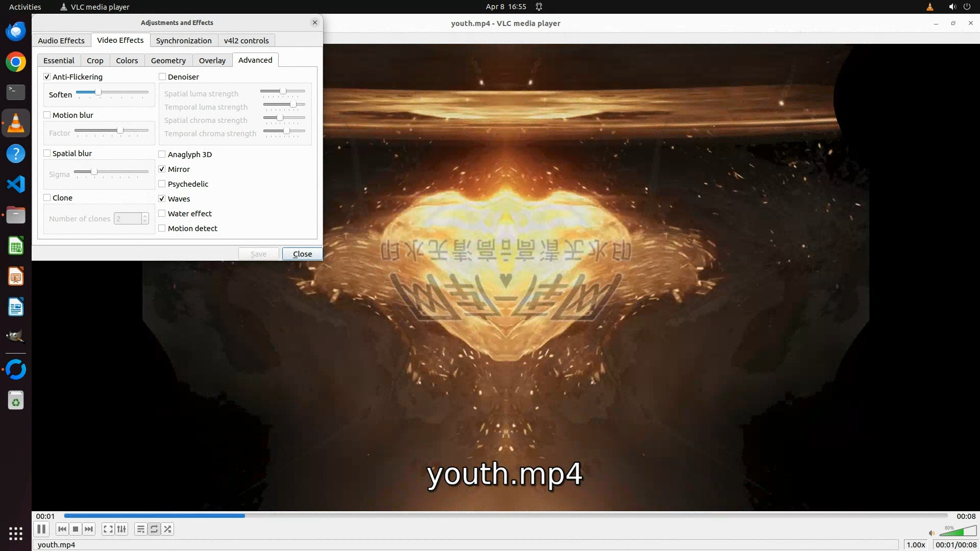The image size is (980, 551).
Task: Enable the Motion blur checkbox
Action: [47, 115]
